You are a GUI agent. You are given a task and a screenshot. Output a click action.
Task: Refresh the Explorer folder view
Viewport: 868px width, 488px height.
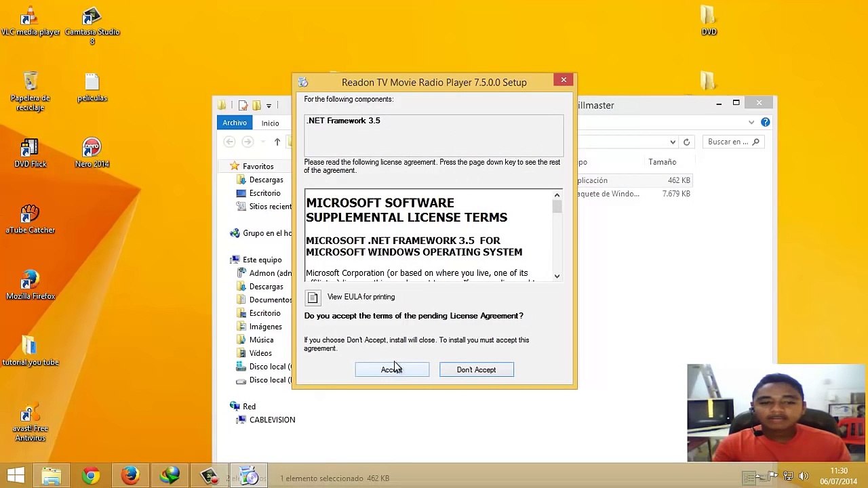pos(686,142)
